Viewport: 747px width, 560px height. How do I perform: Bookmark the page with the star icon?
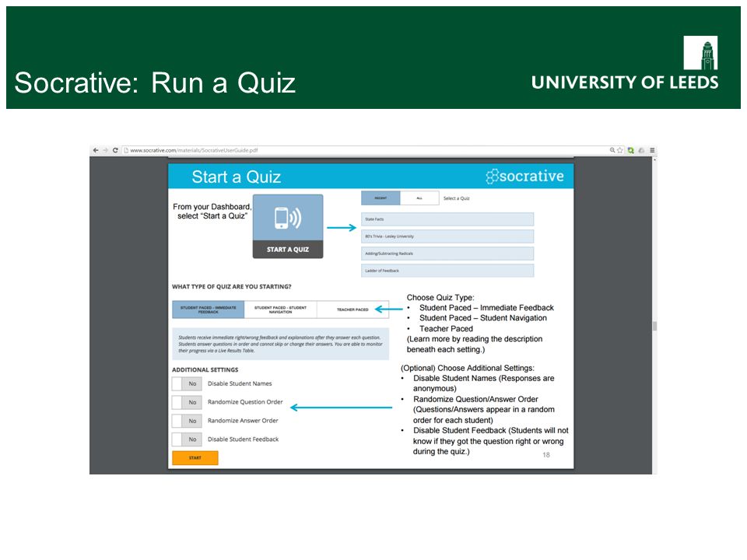click(x=620, y=150)
